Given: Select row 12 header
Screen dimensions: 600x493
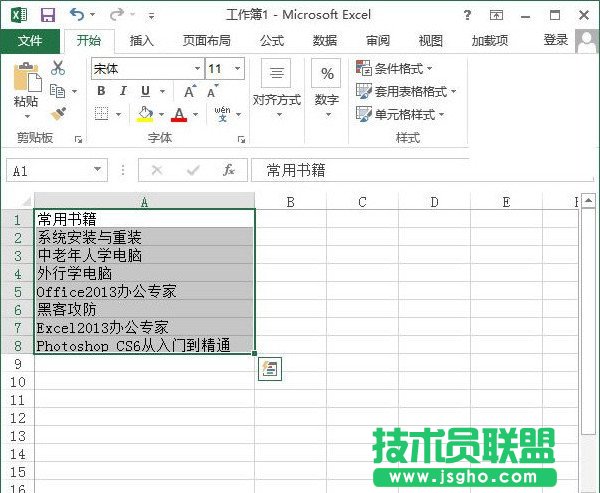Looking at the screenshot, I should point(18,418).
